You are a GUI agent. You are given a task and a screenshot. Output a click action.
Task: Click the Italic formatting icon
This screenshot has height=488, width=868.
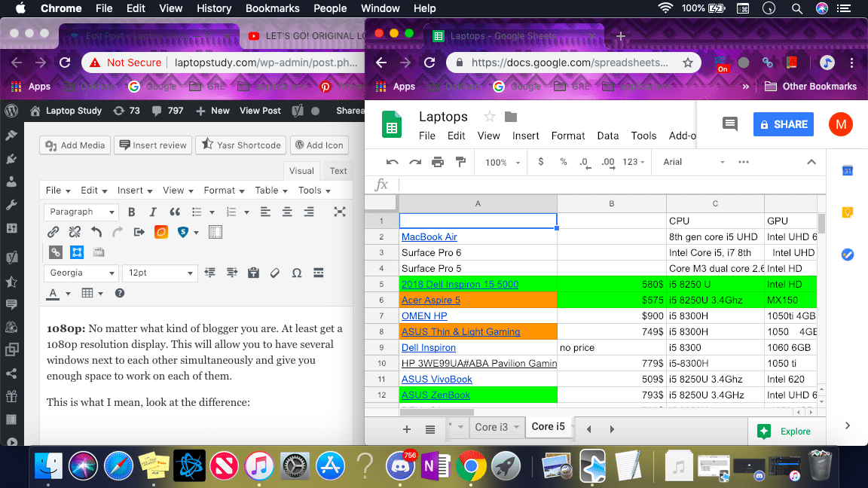pyautogui.click(x=153, y=212)
